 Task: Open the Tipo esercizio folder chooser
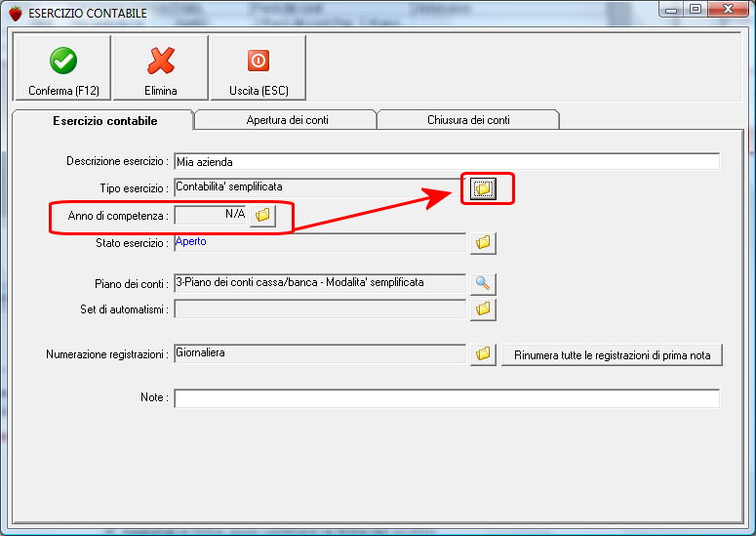(x=483, y=188)
